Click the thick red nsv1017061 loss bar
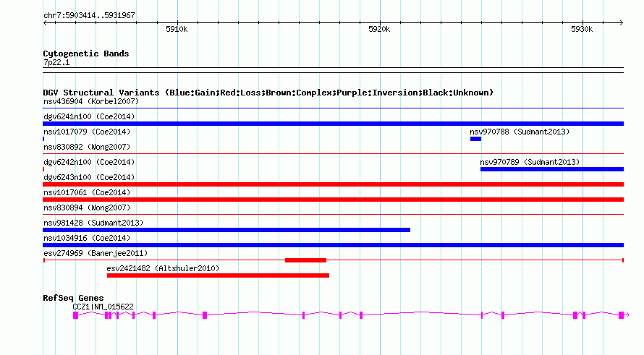644x355 pixels. coord(333,200)
